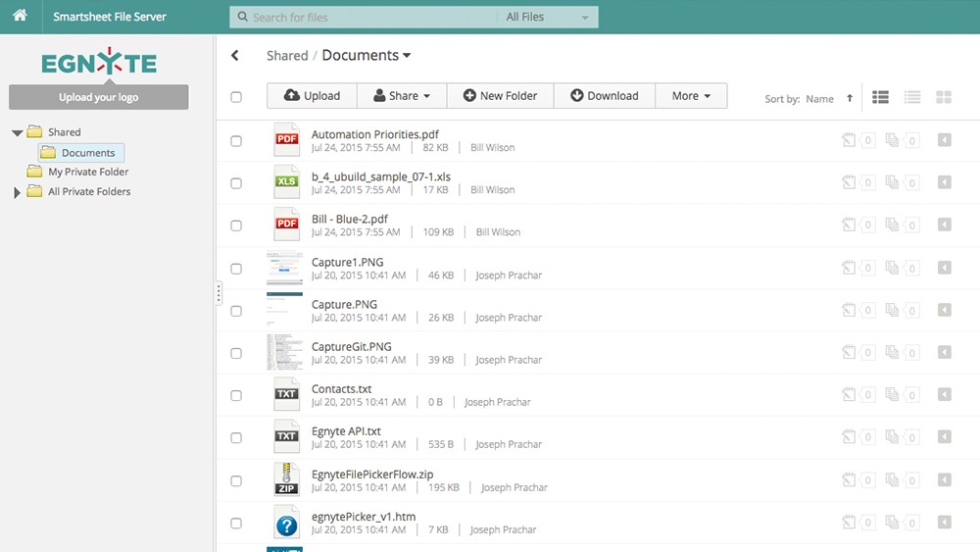The width and height of the screenshot is (980, 552).
Task: Click Upload your logo button
Action: tap(98, 97)
